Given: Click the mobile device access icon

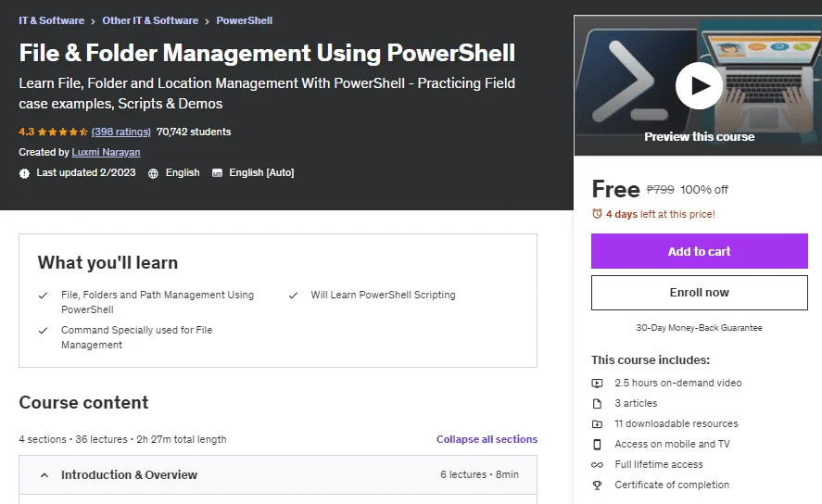Looking at the screenshot, I should [x=597, y=445].
